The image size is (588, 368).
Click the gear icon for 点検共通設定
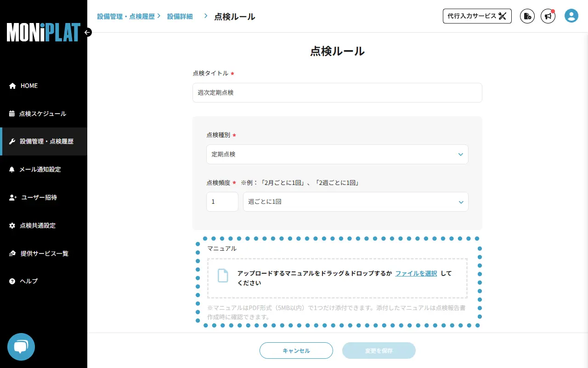point(12,225)
